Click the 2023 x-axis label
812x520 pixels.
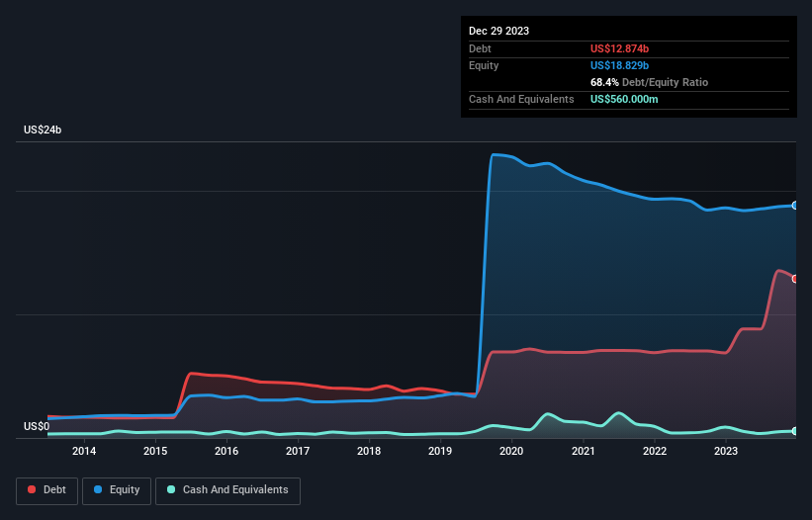coord(726,451)
